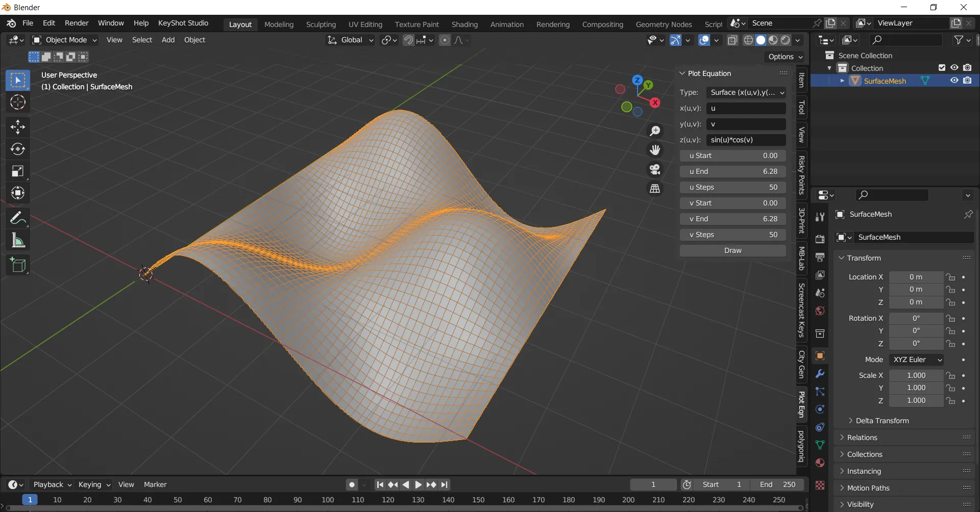Open the Object Mode dropdown

pyautogui.click(x=64, y=40)
